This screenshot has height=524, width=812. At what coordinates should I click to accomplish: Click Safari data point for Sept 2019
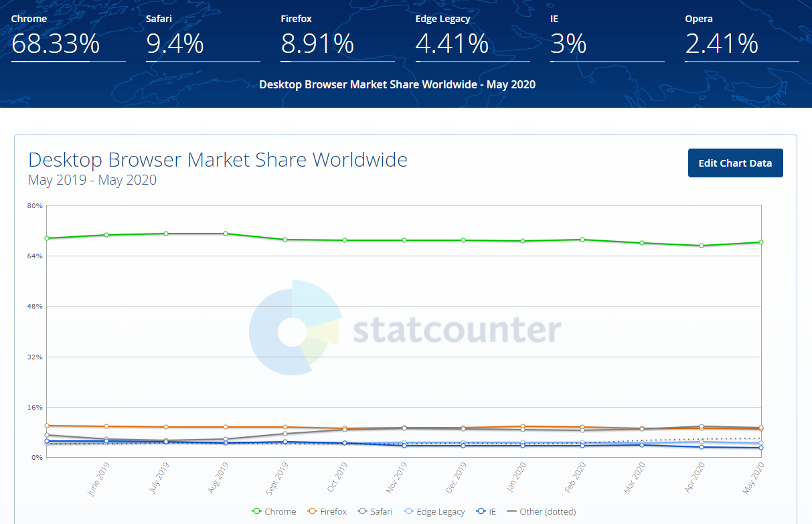coord(285,434)
